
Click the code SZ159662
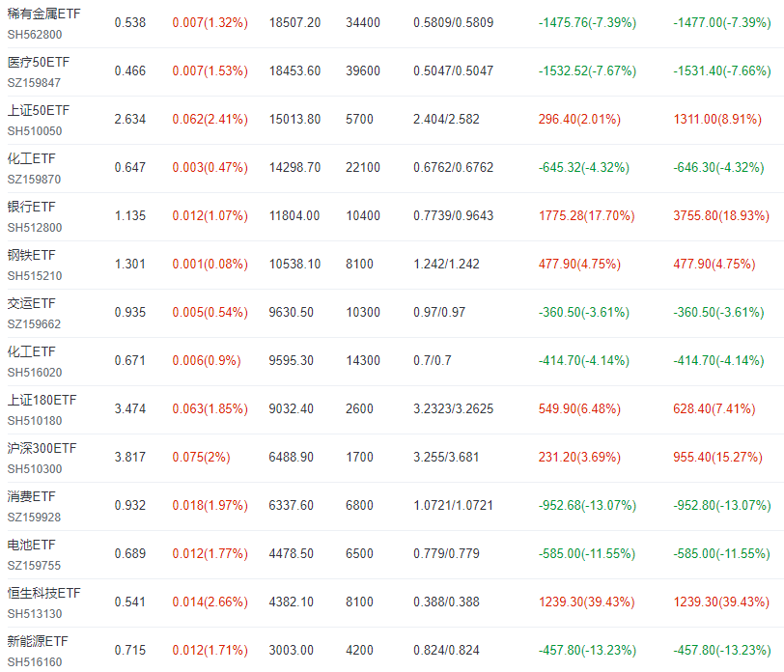(34, 324)
